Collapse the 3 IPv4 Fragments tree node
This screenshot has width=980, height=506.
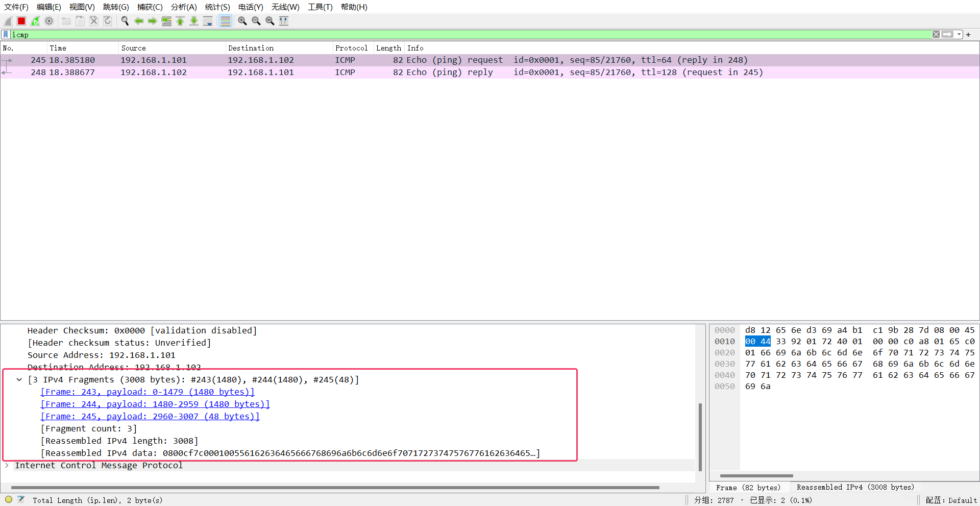(x=19, y=379)
